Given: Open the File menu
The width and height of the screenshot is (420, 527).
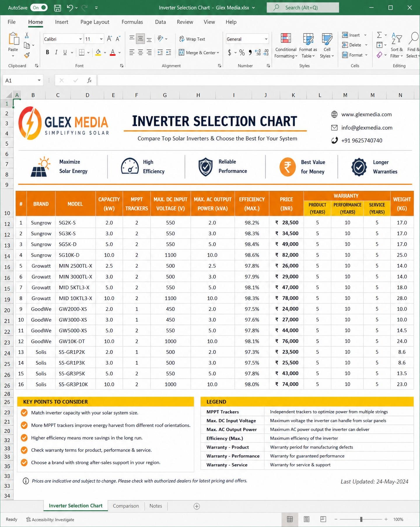Looking at the screenshot, I should point(12,22).
